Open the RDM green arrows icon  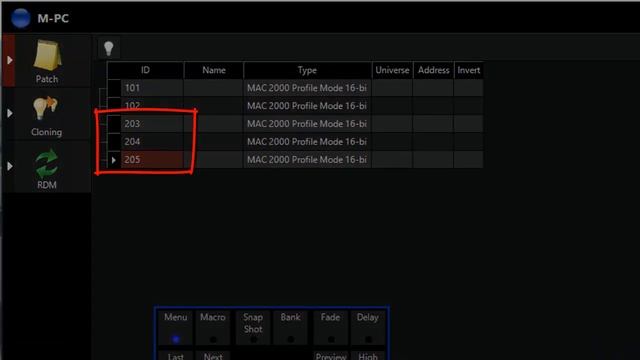coord(47,163)
